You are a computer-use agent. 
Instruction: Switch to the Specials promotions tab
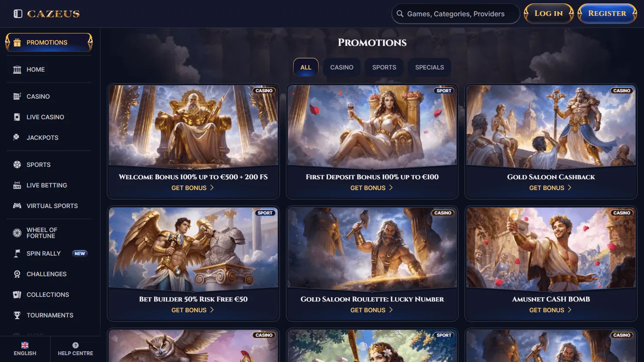click(x=429, y=67)
